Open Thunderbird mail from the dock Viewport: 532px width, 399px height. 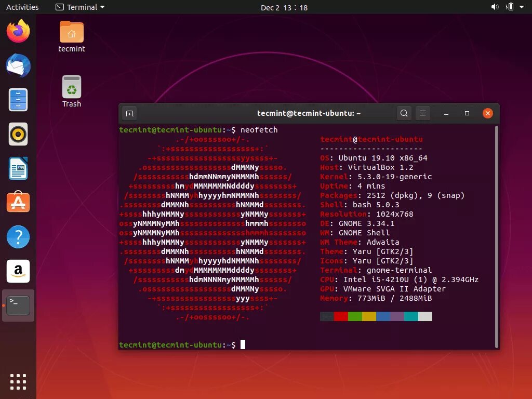pyautogui.click(x=18, y=65)
